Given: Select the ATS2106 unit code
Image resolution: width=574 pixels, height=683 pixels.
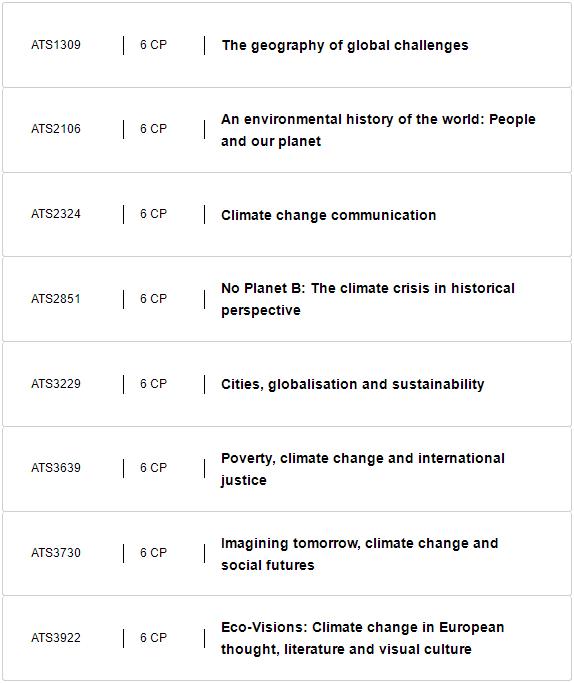Looking at the screenshot, I should [56, 129].
